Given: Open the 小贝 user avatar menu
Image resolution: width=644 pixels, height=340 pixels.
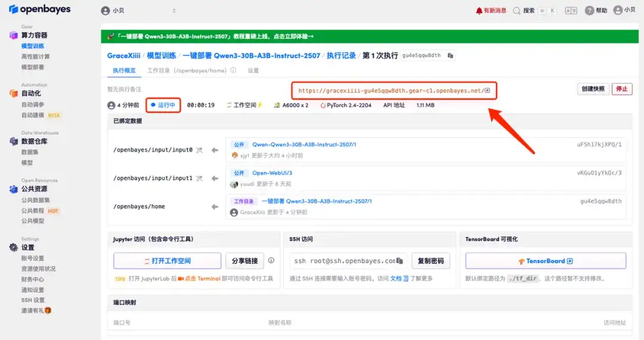Looking at the screenshot, I should [x=624, y=10].
